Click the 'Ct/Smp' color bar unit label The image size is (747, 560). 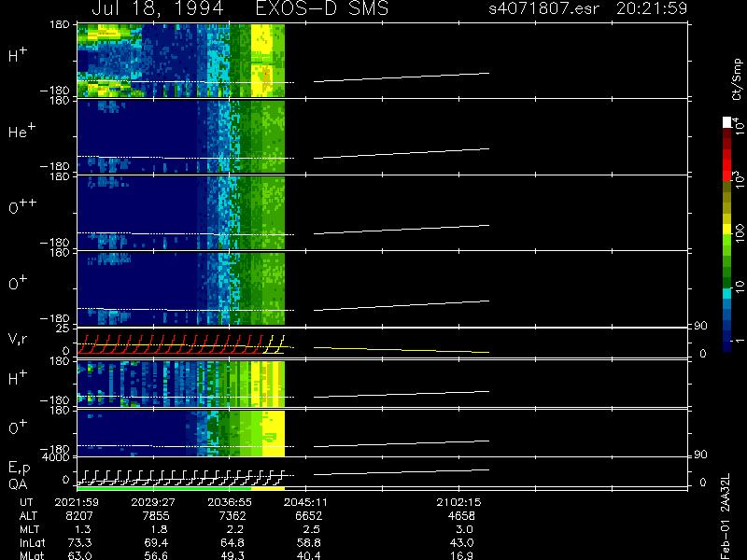737,79
